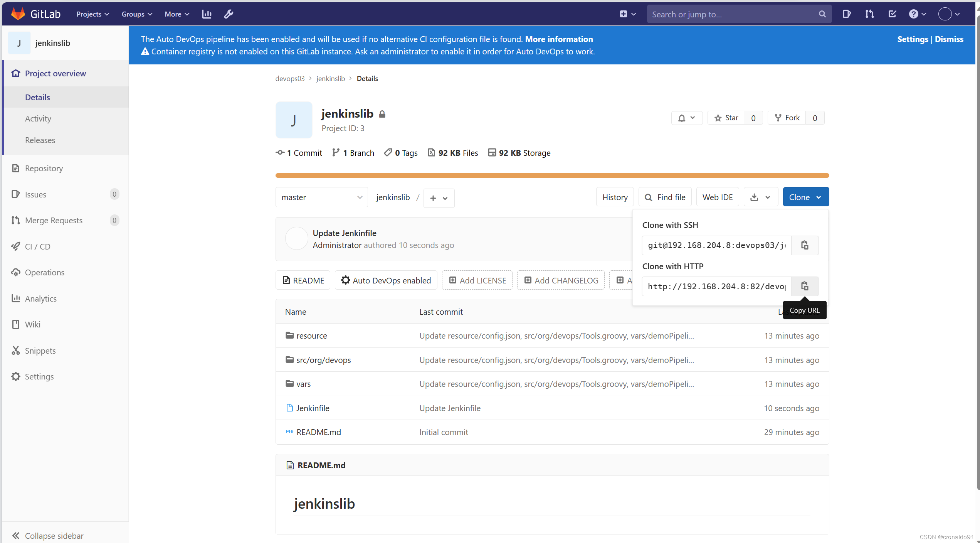Open the new item plus dropdown in top bar
Screen dimensions: 980x543
627,14
